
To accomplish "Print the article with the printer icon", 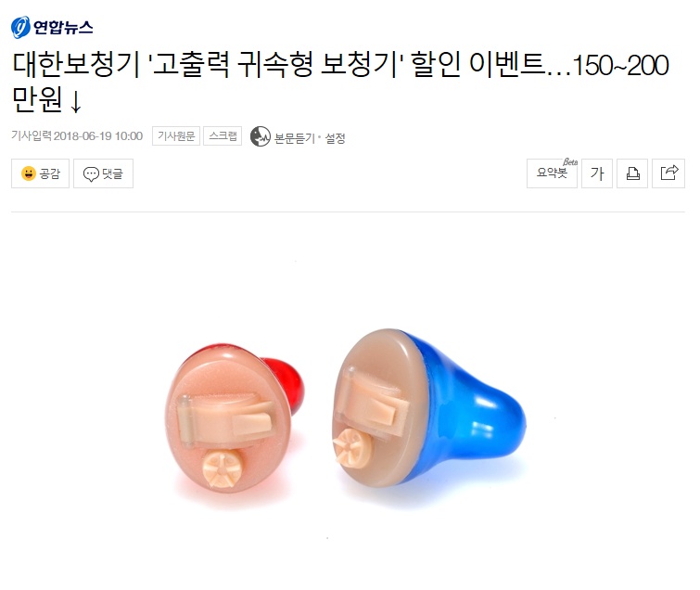I will (632, 173).
